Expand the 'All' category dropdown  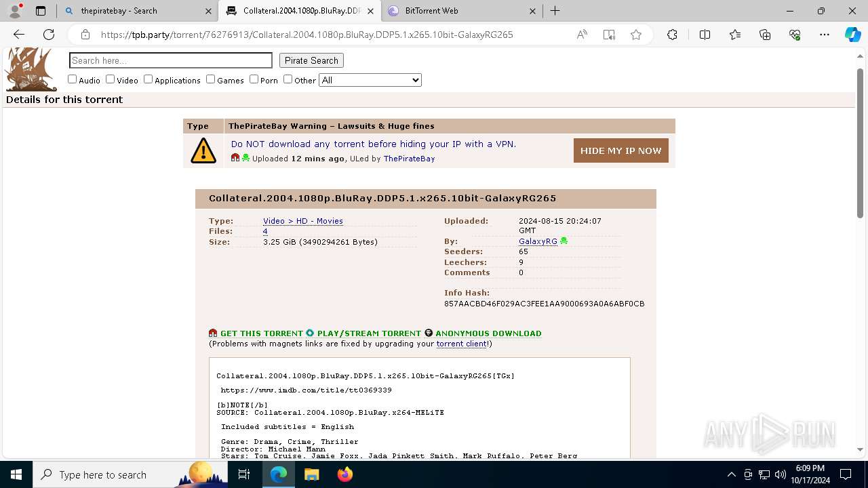tap(370, 80)
